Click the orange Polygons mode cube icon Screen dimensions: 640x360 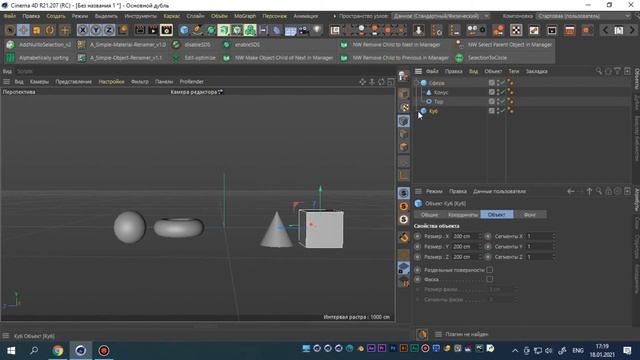tap(404, 147)
